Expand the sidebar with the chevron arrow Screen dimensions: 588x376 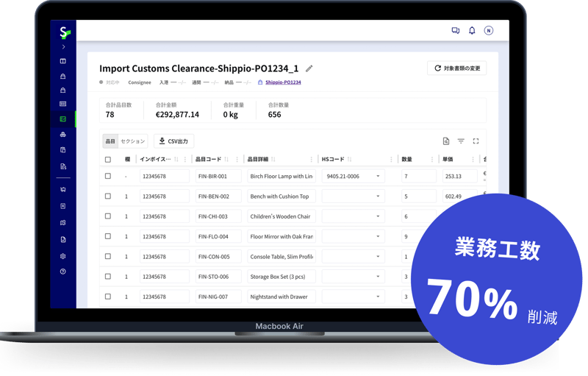pos(63,47)
